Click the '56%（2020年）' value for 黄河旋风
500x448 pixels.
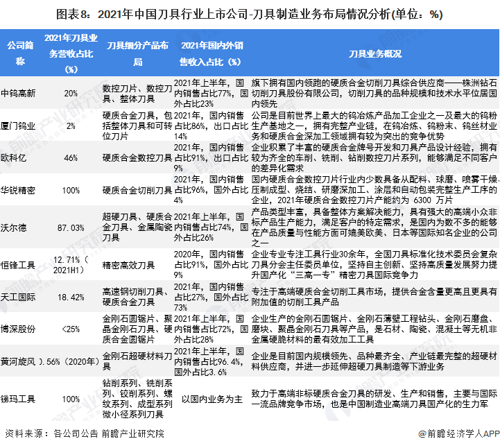(x=69, y=361)
